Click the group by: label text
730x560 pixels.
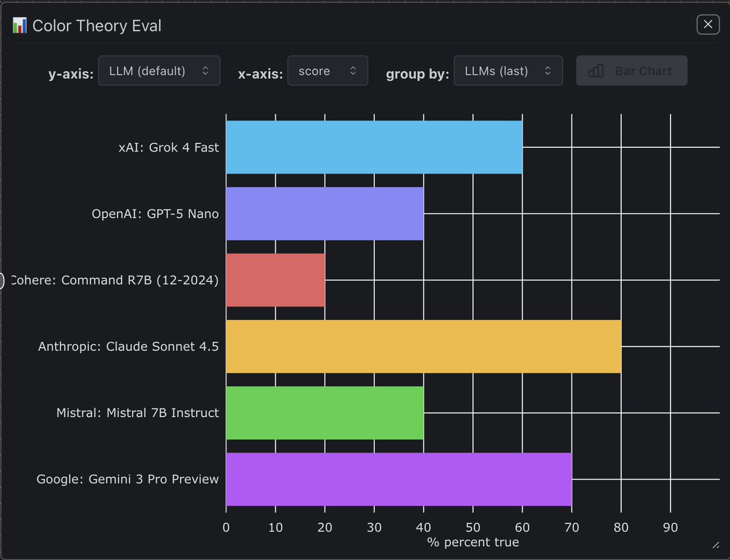point(417,74)
